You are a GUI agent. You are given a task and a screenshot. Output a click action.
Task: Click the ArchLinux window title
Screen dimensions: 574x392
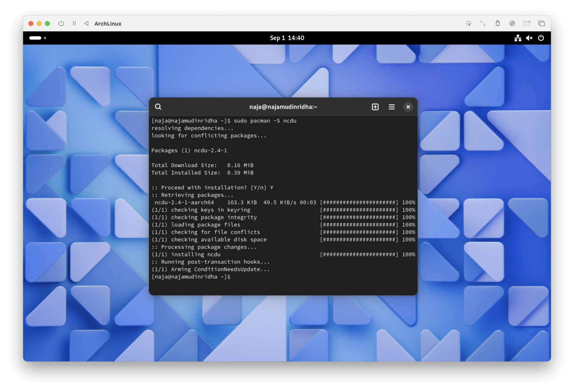click(108, 24)
